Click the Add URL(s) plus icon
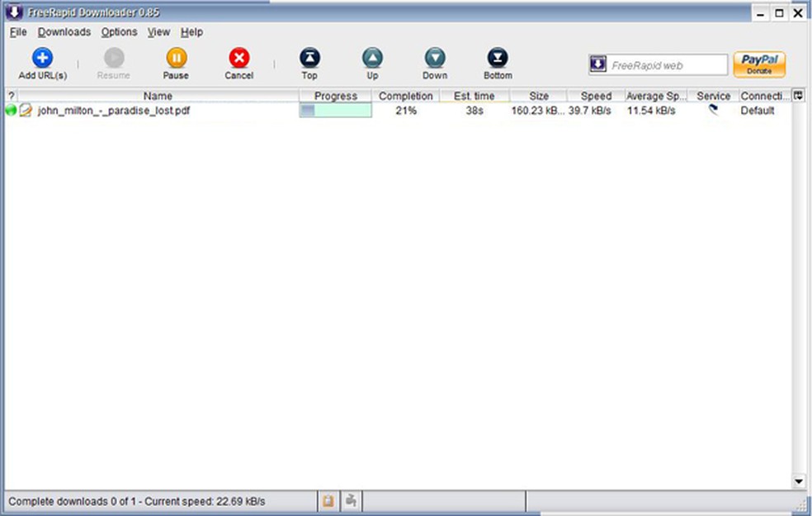 [x=42, y=58]
